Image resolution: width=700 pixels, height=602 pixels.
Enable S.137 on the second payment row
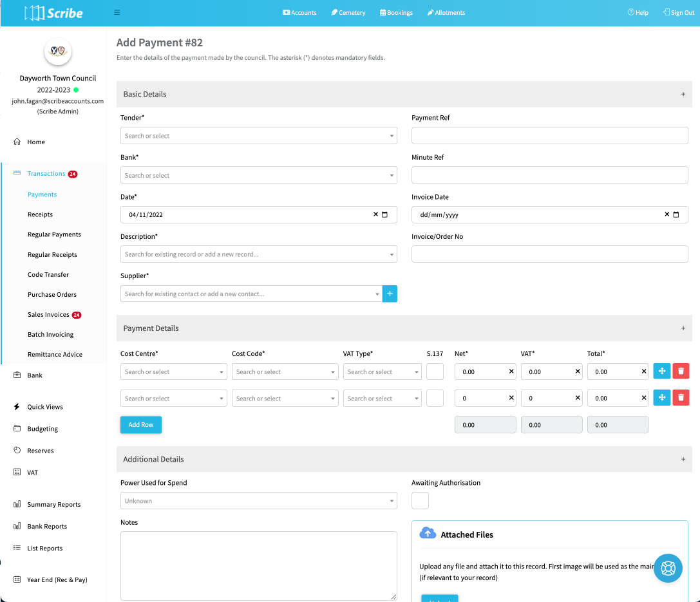tap(435, 398)
